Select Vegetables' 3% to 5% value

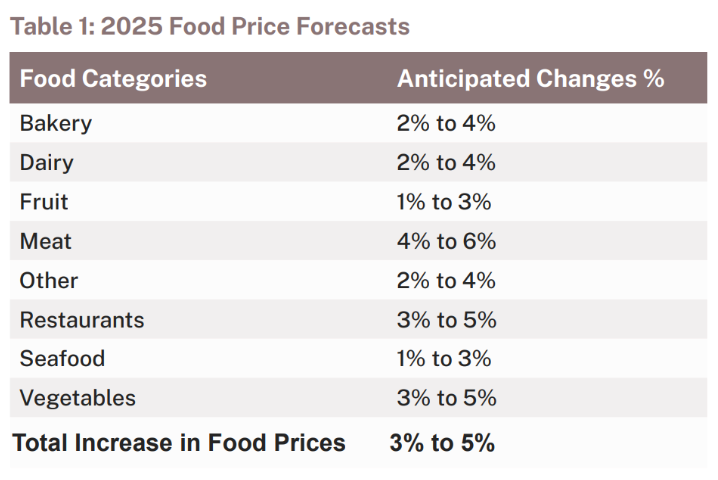point(446,398)
